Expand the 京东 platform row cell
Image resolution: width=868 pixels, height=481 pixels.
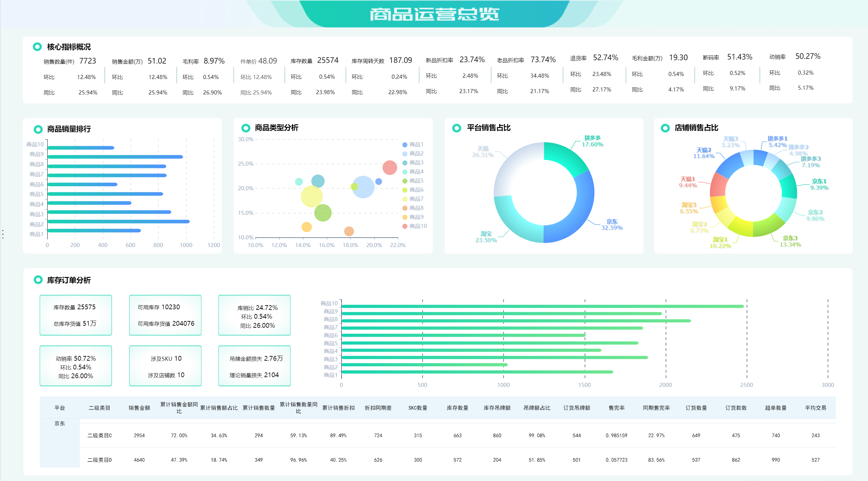59,424
